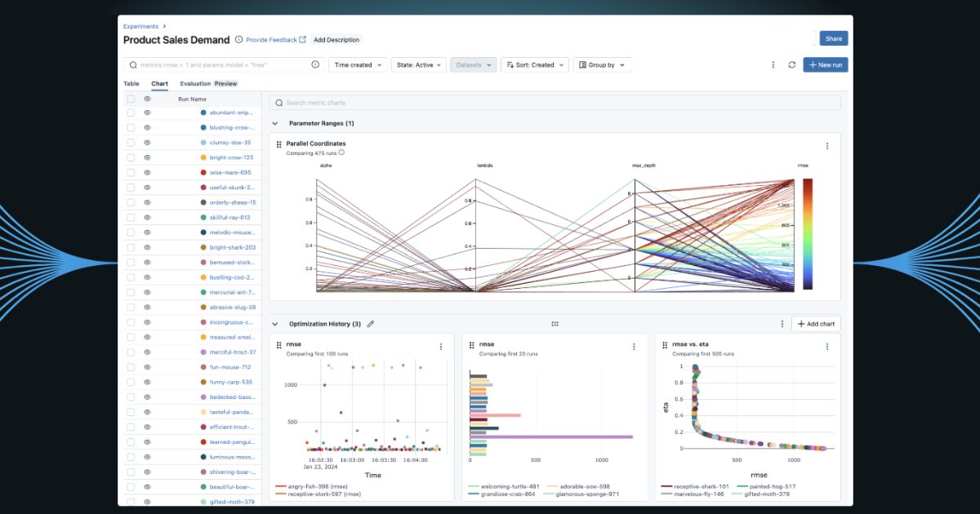Click the refresh runs icon
980x514 pixels.
tap(791, 64)
